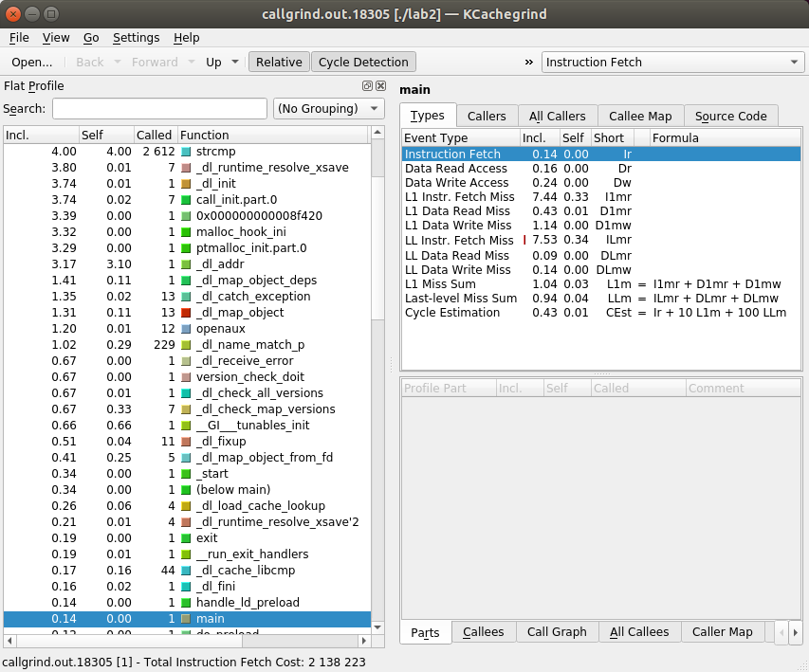Switch to the Callee Map tab
The width and height of the screenshot is (809, 672).
(639, 116)
